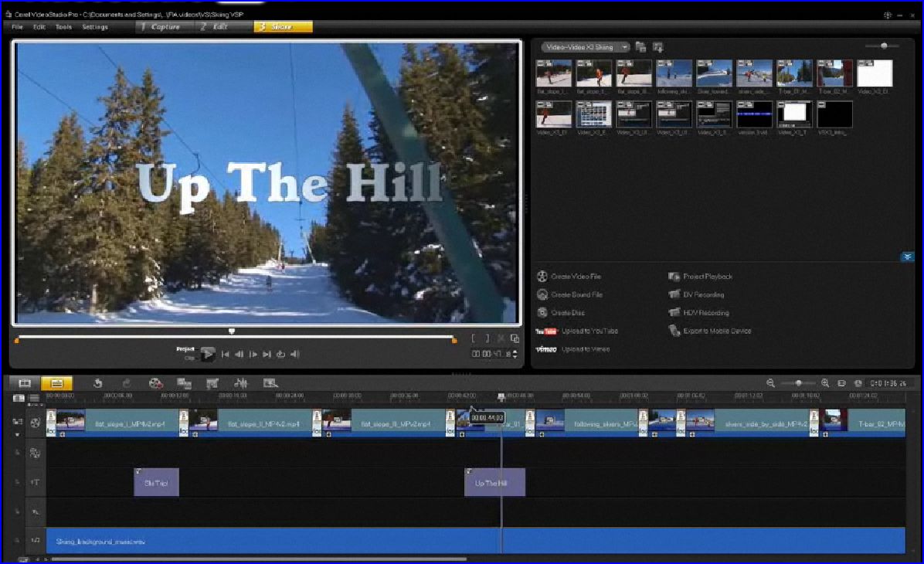Viewport: 924px width, 564px height.
Task: Open the Instant Project icon
Action: 270,384
